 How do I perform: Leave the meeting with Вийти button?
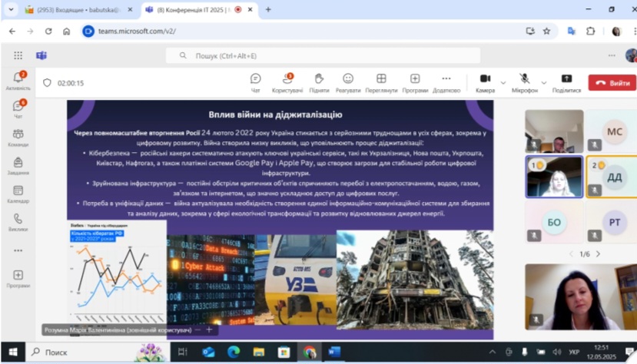tap(612, 82)
